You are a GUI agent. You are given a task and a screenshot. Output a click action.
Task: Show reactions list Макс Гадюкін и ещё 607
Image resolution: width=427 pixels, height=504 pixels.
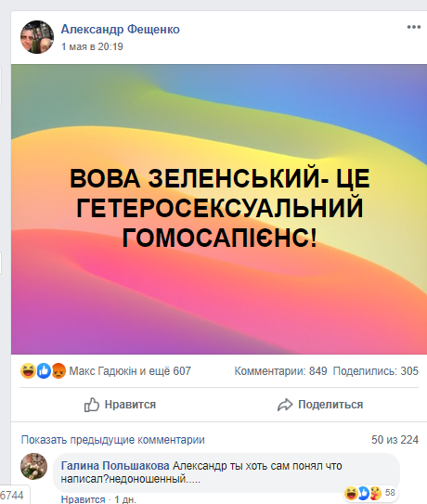tap(130, 371)
